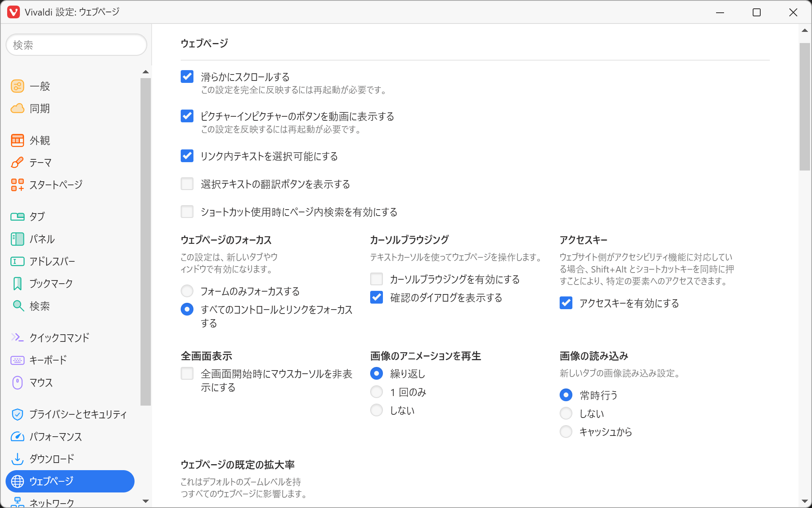Click the ダウンロード arrow icon

(17, 459)
